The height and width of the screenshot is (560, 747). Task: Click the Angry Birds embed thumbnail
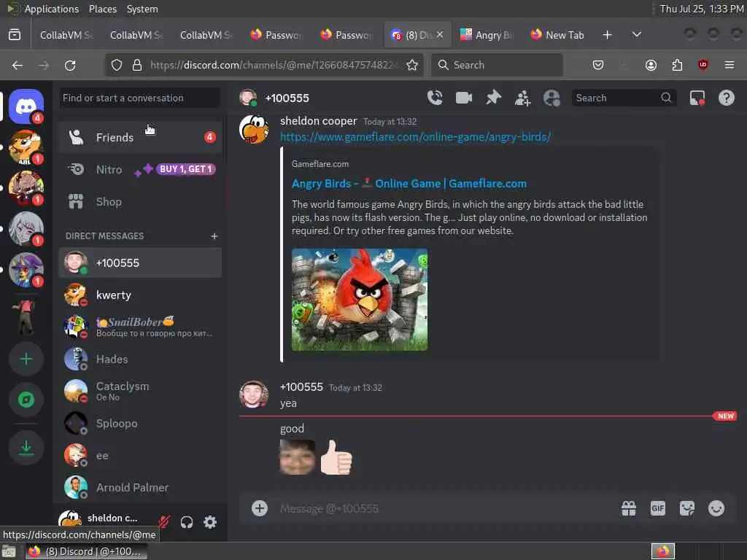click(360, 300)
